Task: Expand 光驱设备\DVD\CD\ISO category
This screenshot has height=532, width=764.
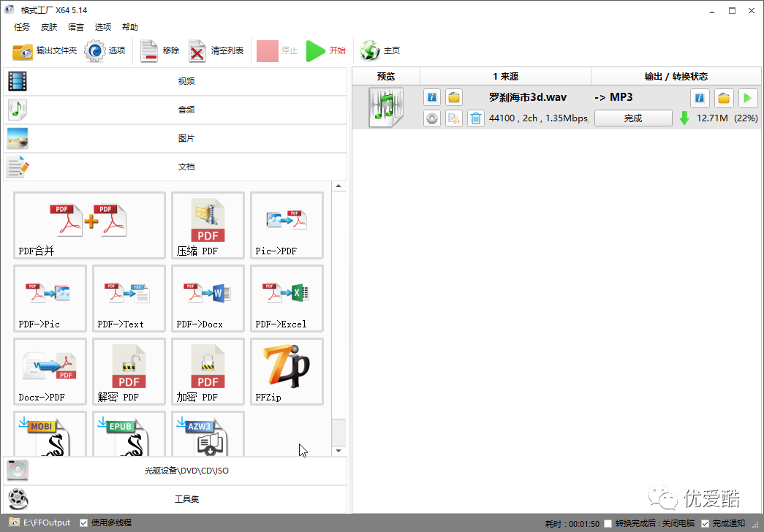Action: pyautogui.click(x=175, y=471)
